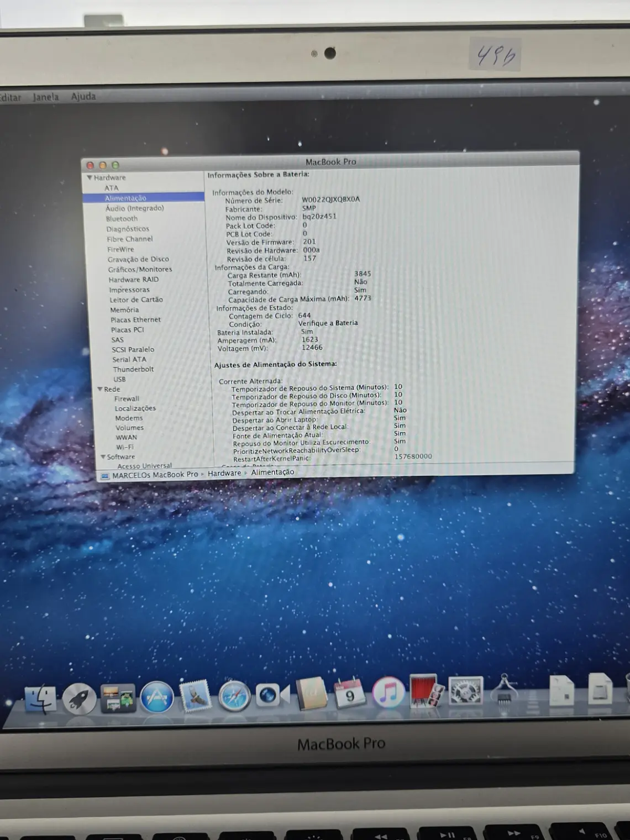Select Áudio (Integrado) in sidebar

(x=135, y=208)
